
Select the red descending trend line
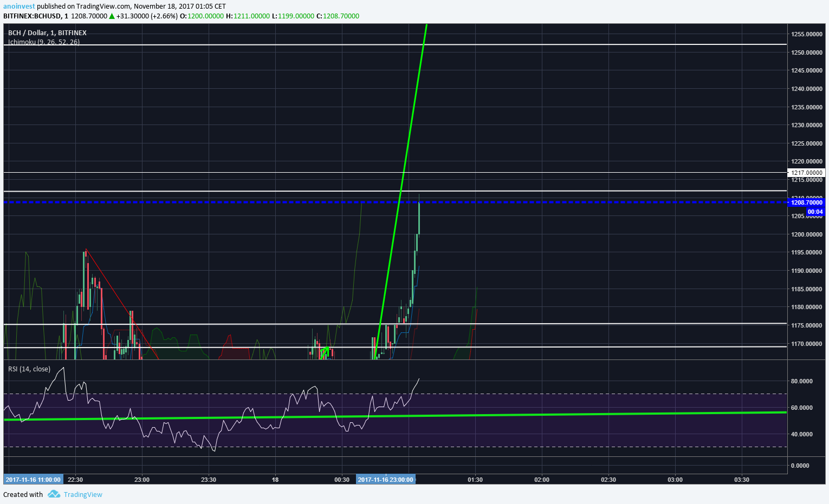[x=122, y=304]
